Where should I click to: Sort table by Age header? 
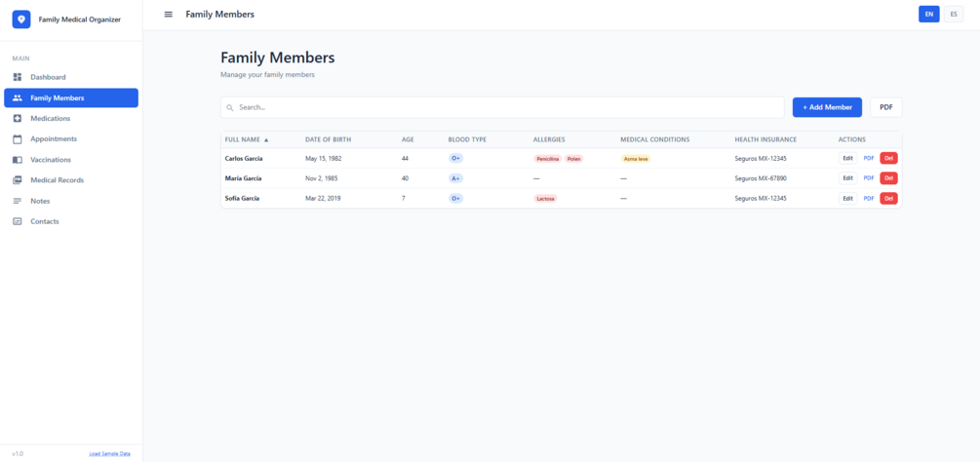[408, 139]
